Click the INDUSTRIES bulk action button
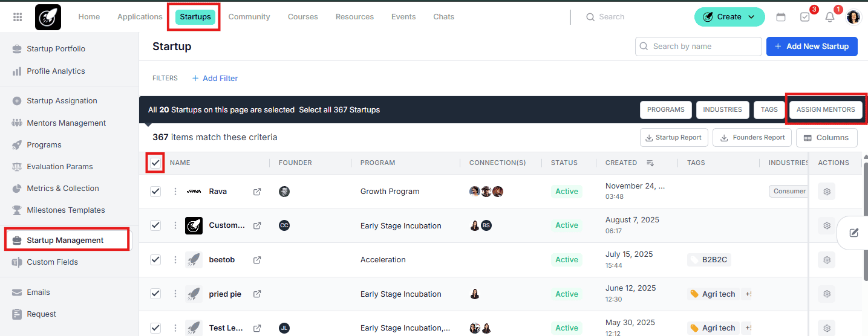 click(722, 109)
